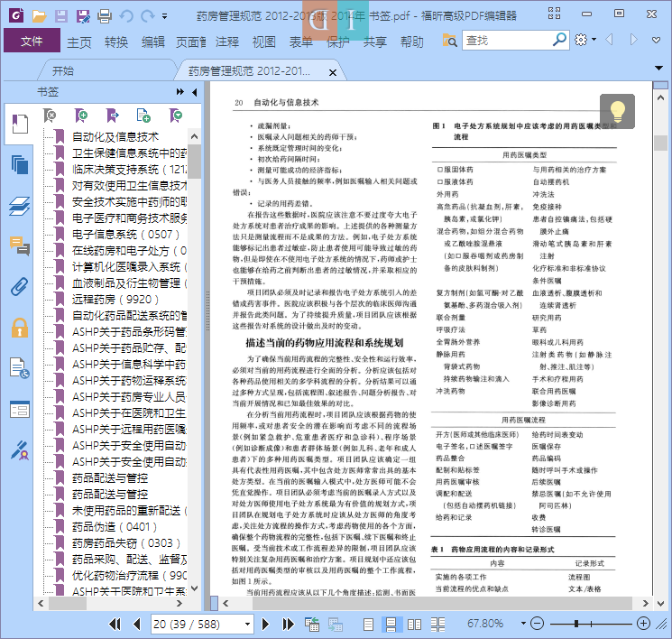Click the advanced folder search icon
The height and width of the screenshot is (639, 672).
coord(449,41)
